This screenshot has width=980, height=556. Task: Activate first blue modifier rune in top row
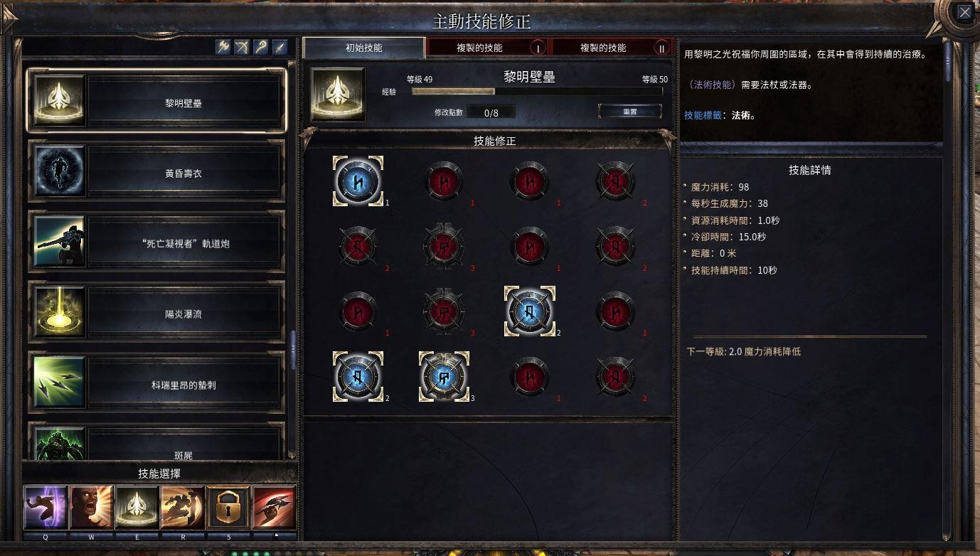coord(358,181)
